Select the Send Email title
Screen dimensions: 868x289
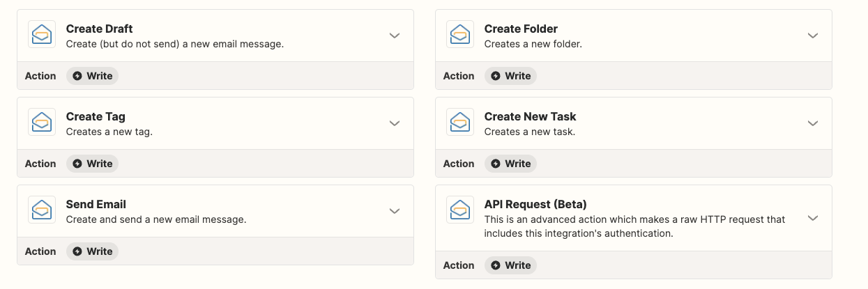pyautogui.click(x=96, y=204)
